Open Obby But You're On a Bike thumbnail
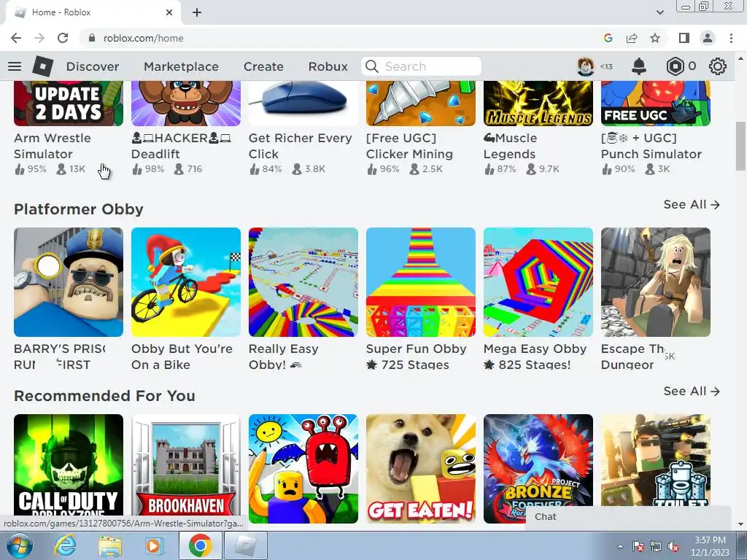This screenshot has width=747, height=560. coord(186,282)
